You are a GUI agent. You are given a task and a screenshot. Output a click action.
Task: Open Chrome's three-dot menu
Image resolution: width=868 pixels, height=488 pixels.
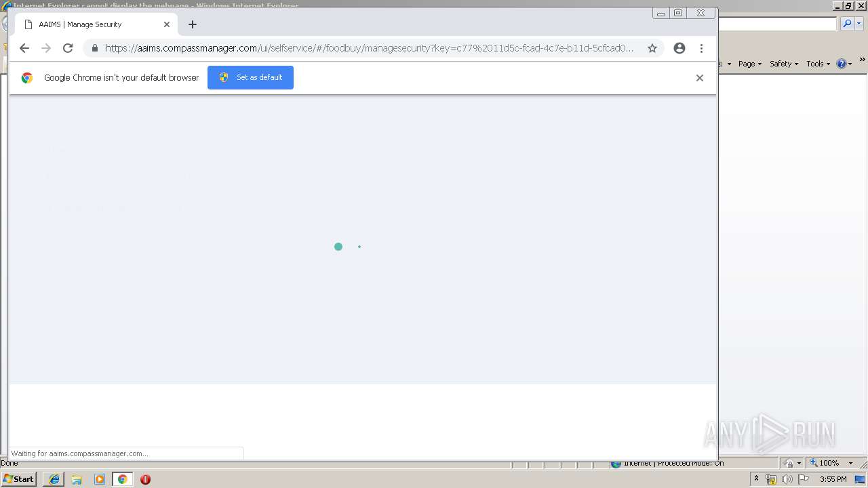[701, 48]
